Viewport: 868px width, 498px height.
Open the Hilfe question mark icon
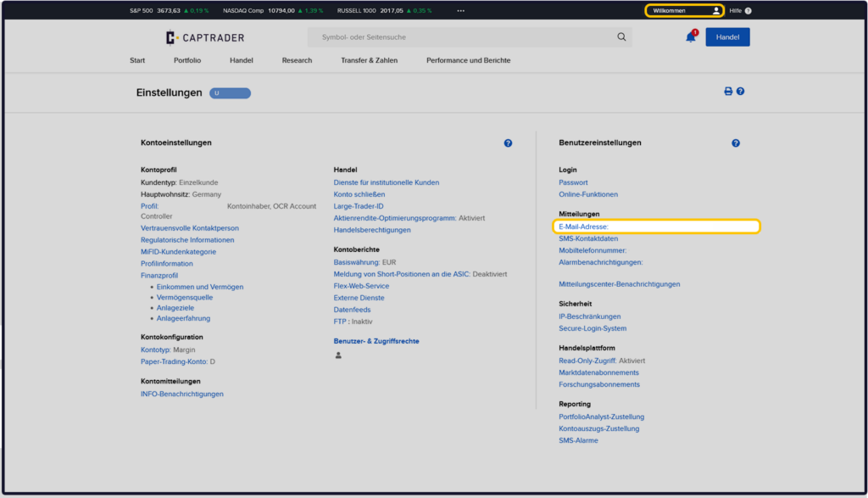pos(748,10)
